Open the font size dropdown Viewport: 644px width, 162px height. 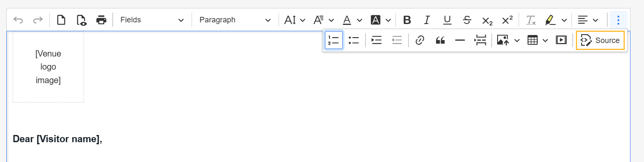[x=295, y=20]
